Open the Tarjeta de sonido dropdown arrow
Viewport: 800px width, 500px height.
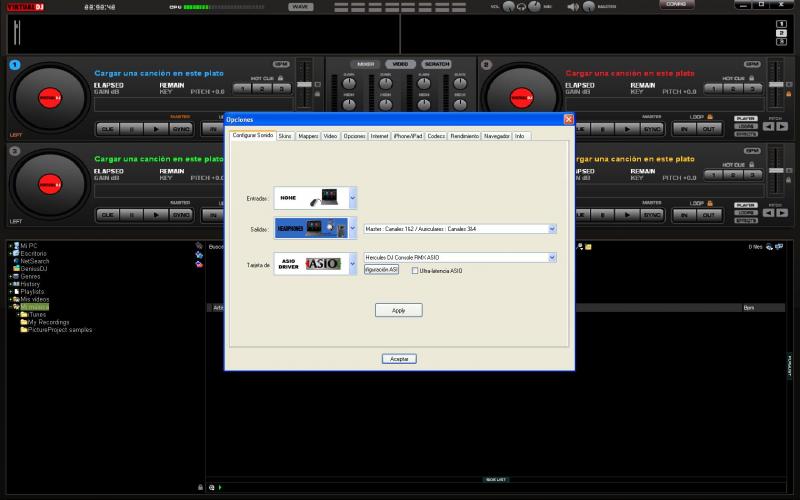tap(353, 264)
